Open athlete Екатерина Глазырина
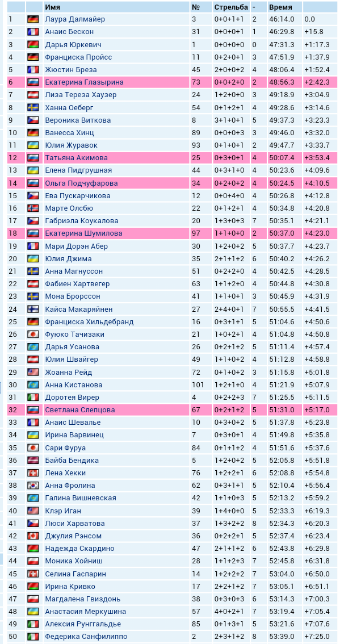This screenshot has height=644, width=340. pyautogui.click(x=84, y=82)
